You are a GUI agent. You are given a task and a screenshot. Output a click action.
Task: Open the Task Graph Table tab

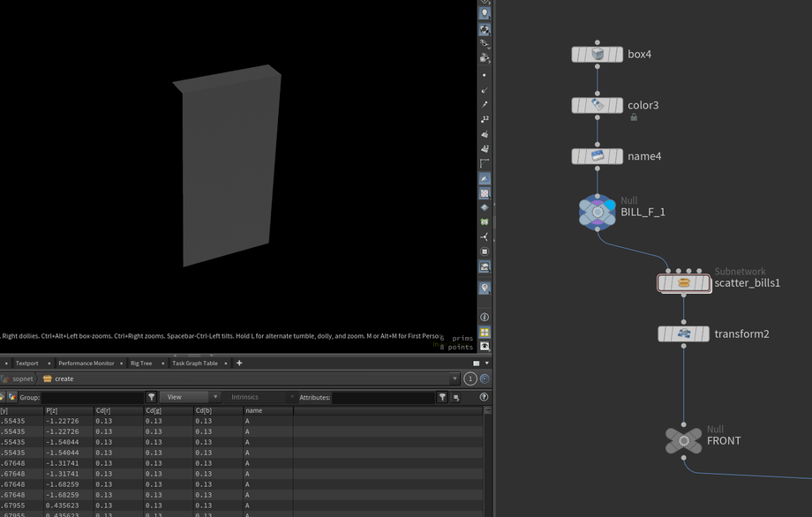point(194,363)
